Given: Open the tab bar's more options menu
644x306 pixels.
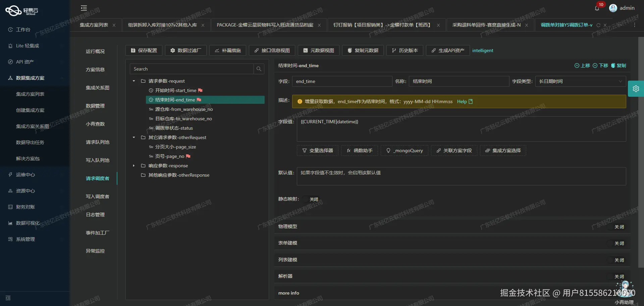Looking at the screenshot, I should [635, 25].
